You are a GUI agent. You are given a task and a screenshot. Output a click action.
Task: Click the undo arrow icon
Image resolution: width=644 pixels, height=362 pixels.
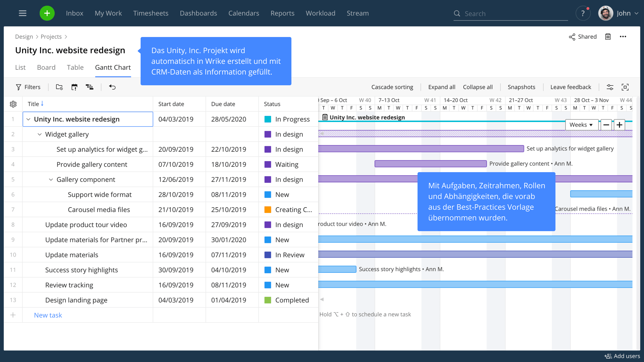[112, 87]
